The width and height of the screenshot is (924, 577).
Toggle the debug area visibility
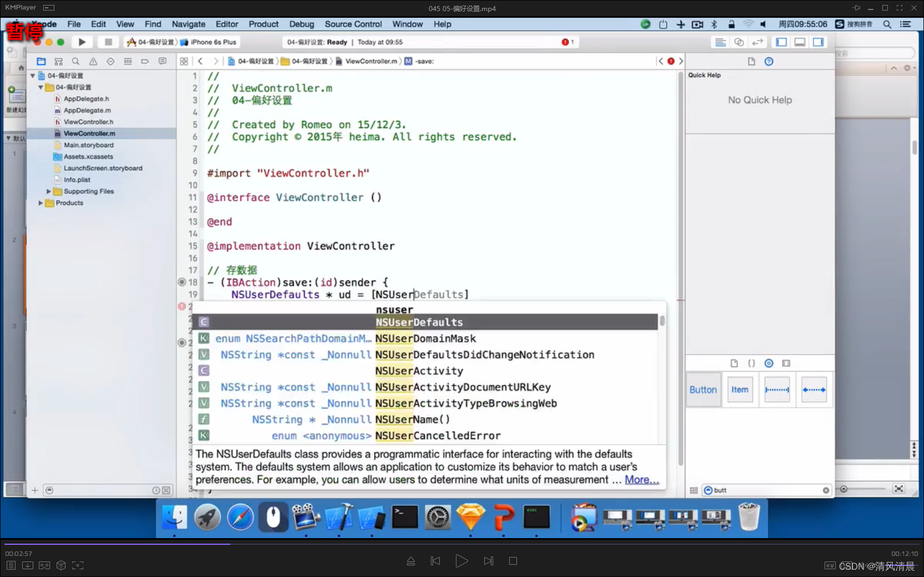800,42
